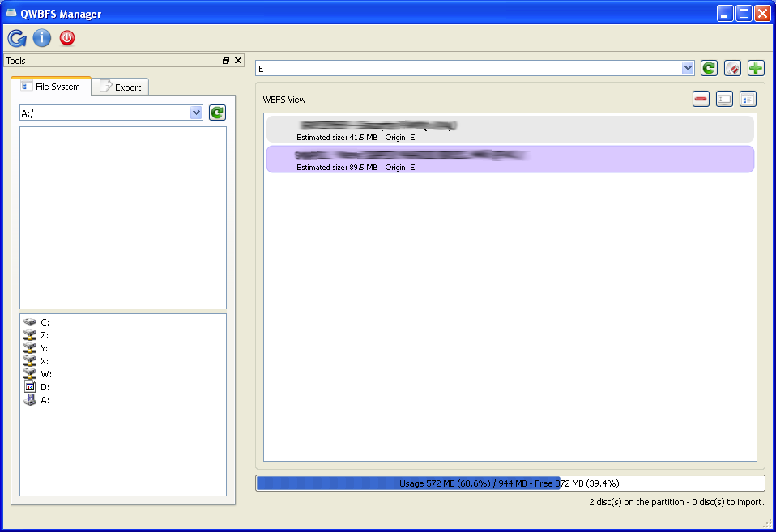Screen dimensions: 776x532
Task: Click the red power Quit icon
Action: 67,38
